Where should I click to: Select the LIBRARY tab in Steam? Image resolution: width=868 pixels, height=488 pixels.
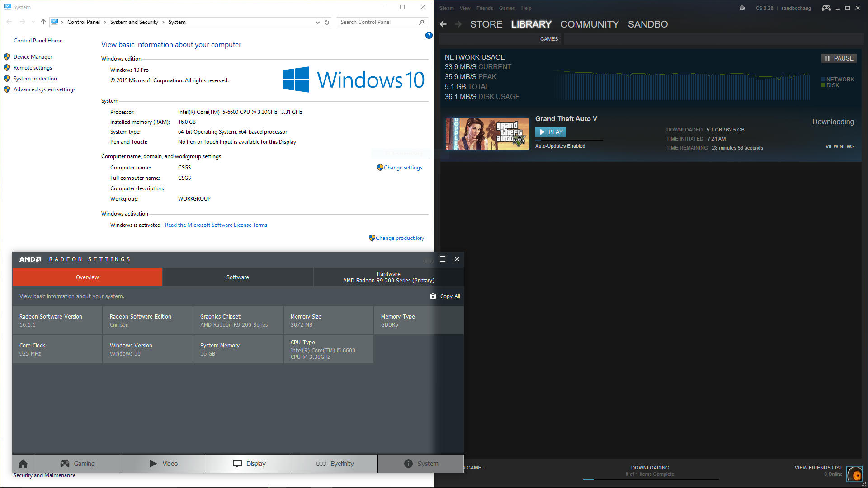[x=531, y=24]
